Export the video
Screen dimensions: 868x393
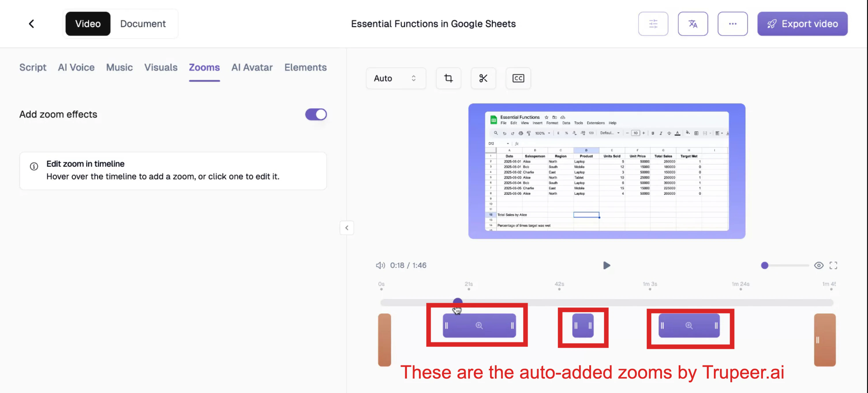click(802, 24)
